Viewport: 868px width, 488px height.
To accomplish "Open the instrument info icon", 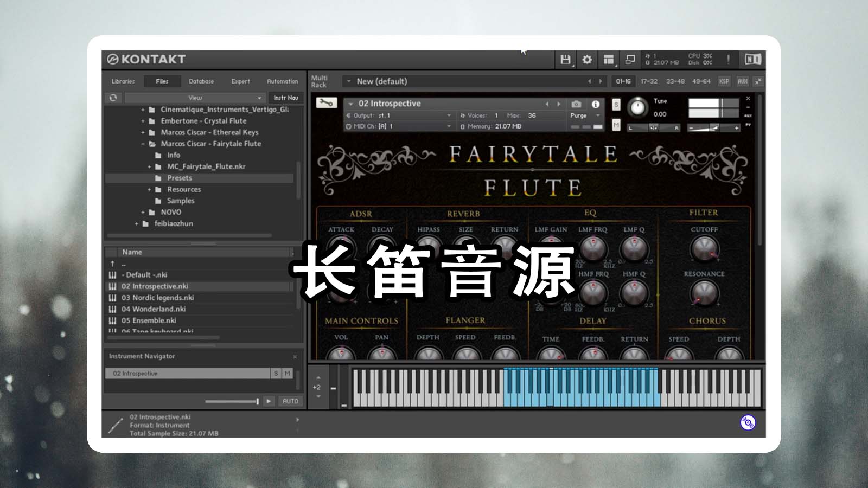I will coord(595,104).
